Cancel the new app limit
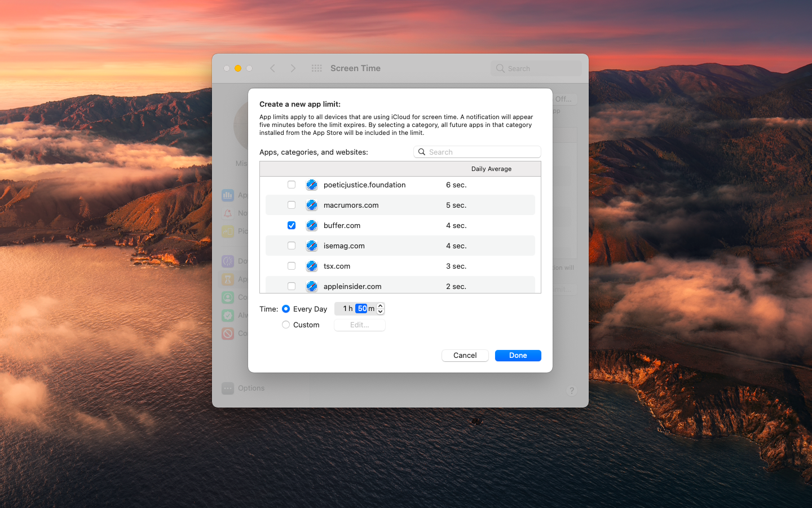Image resolution: width=812 pixels, height=508 pixels. tap(465, 356)
